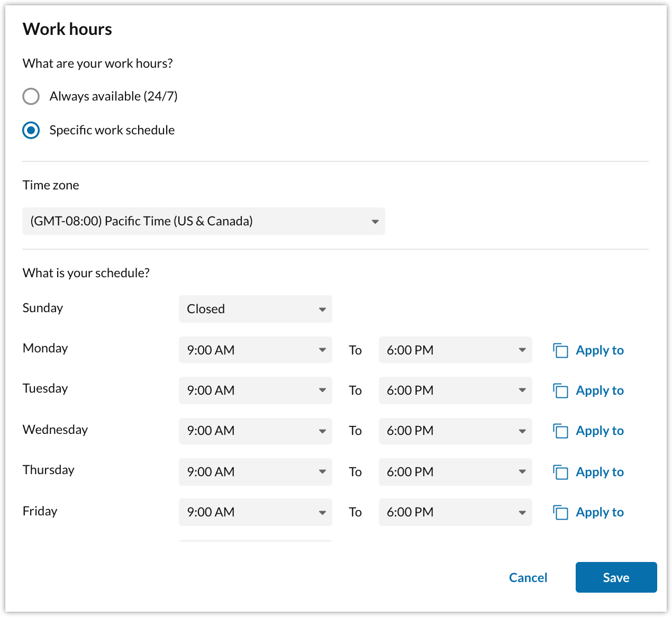The width and height of the screenshot is (672, 617).
Task: Click Thursday's Apply to link
Action: tap(600, 472)
